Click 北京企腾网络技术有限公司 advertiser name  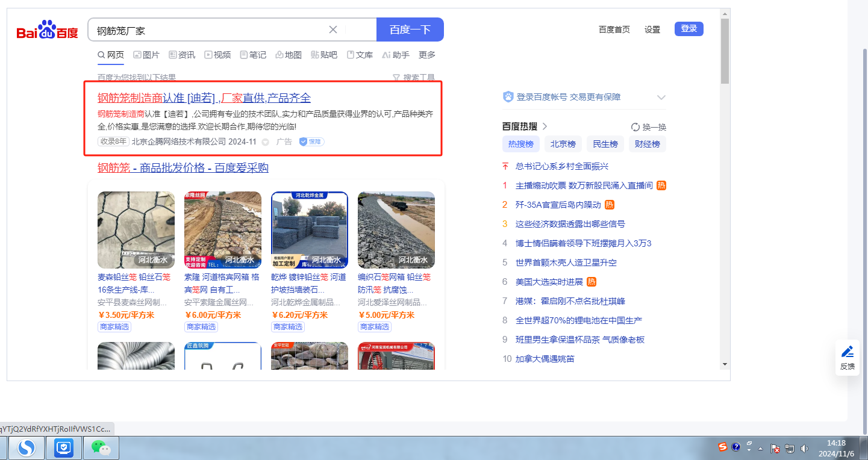click(x=179, y=141)
